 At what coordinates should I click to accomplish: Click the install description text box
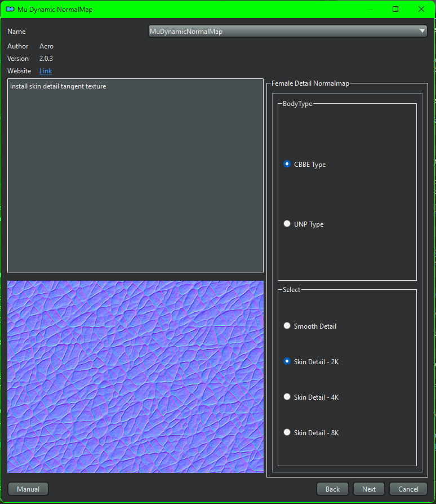tap(136, 175)
